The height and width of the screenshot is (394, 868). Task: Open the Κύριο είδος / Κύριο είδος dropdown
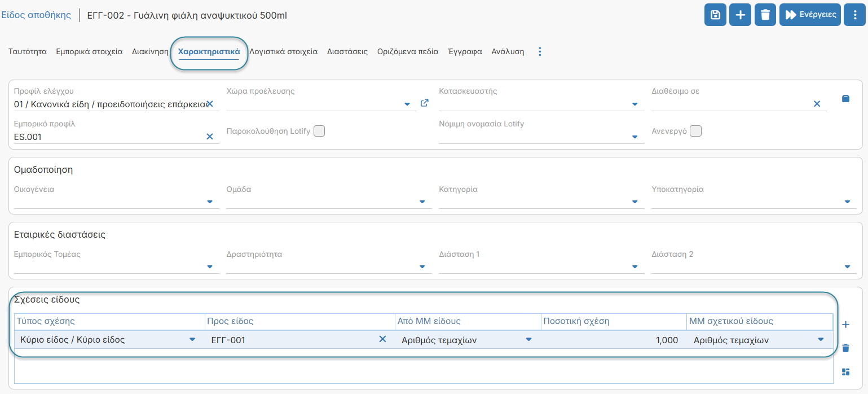192,339
